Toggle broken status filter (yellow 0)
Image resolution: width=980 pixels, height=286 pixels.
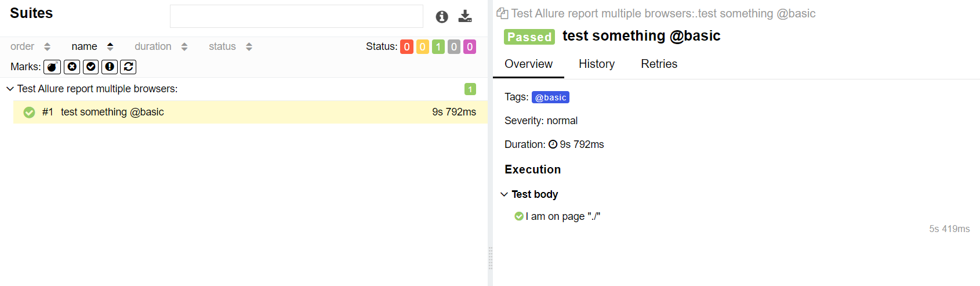[423, 46]
